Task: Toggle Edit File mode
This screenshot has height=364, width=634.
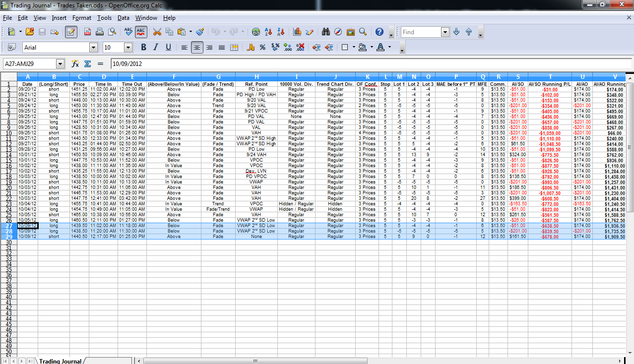Action: (x=71, y=32)
